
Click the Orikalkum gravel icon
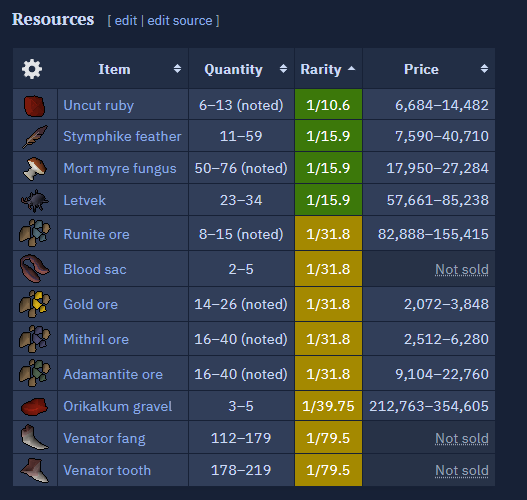[x=34, y=406]
